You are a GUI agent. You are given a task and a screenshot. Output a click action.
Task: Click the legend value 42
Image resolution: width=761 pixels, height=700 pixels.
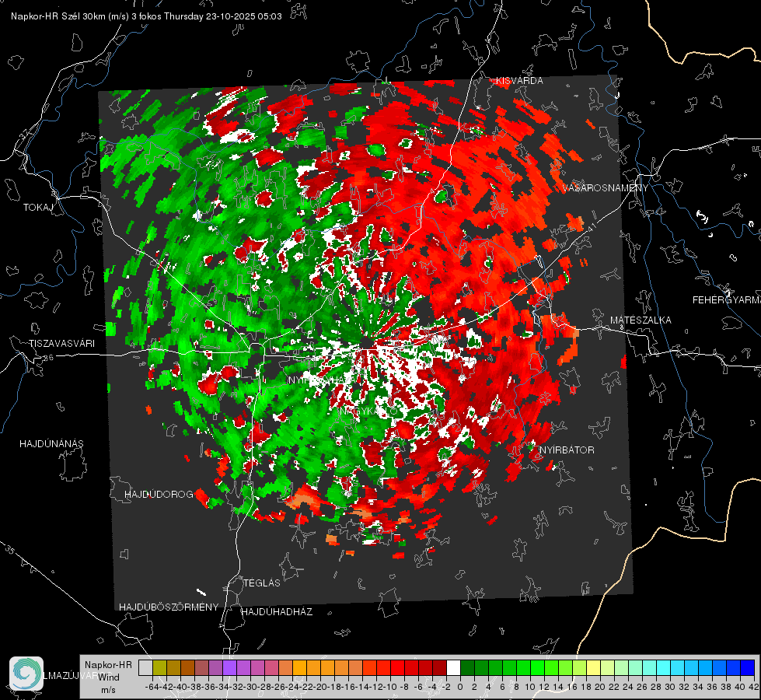(x=754, y=687)
